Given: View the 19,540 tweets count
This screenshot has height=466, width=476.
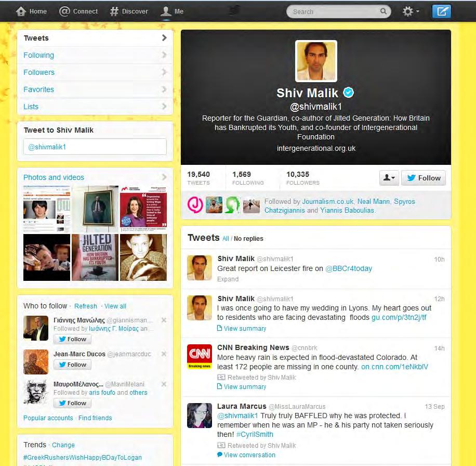Looking at the screenshot, I should tap(199, 178).
